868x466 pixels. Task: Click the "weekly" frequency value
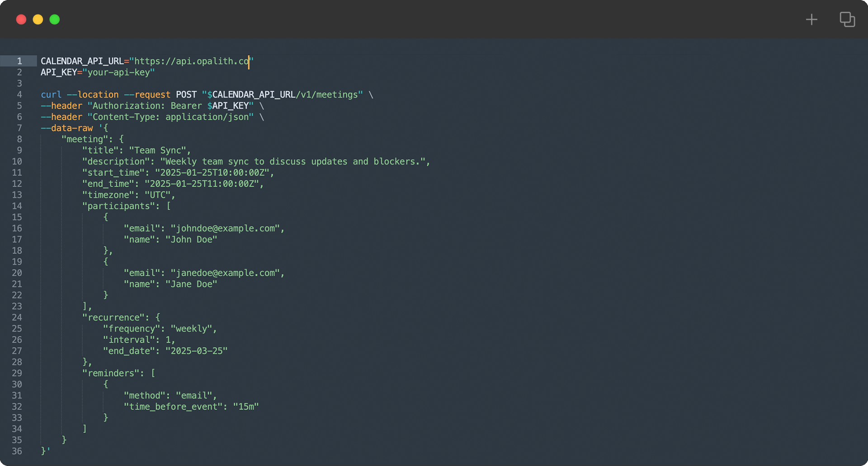click(191, 329)
